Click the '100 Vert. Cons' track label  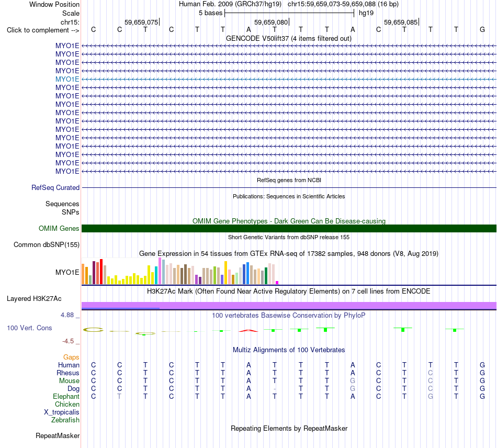[x=29, y=328]
